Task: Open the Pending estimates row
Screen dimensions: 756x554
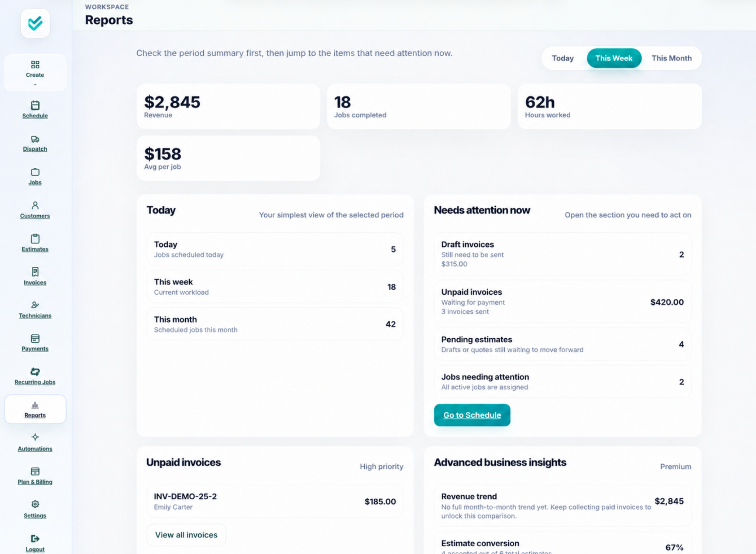Action: pyautogui.click(x=563, y=344)
